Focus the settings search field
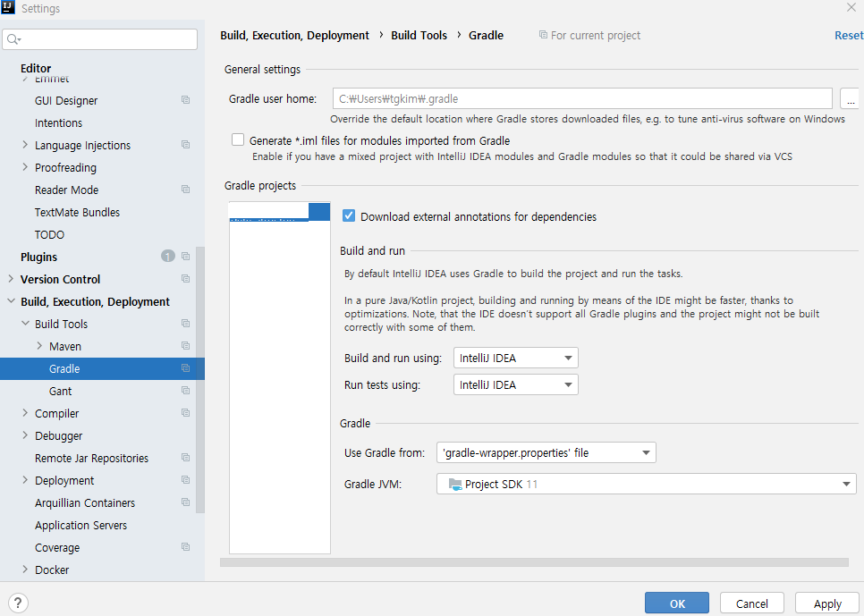This screenshot has height=616, width=864. (100, 39)
